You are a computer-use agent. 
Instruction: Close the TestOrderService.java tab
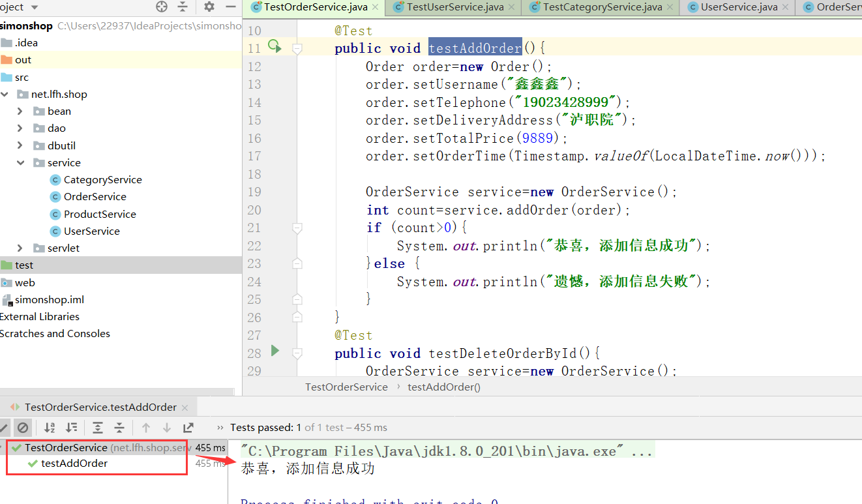pyautogui.click(x=374, y=7)
